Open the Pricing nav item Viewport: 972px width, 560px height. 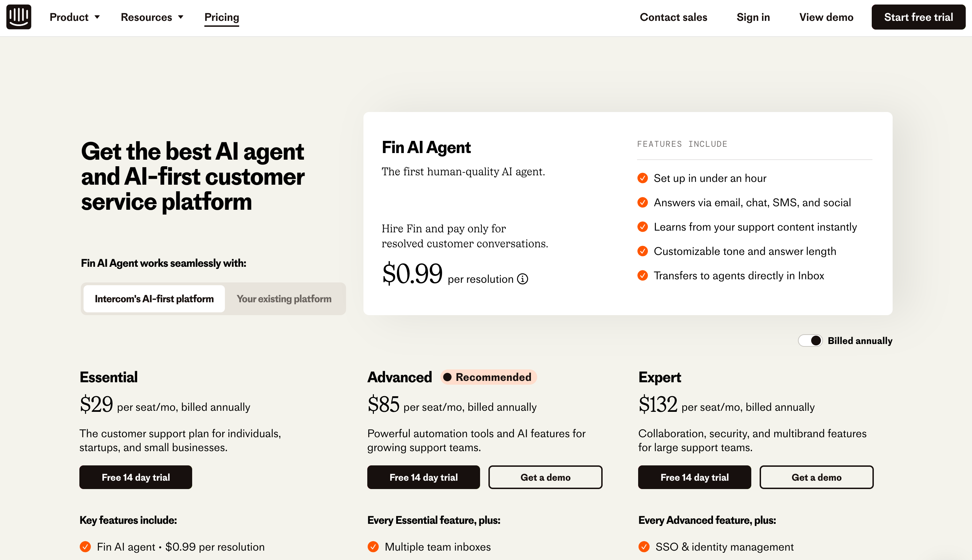222,17
